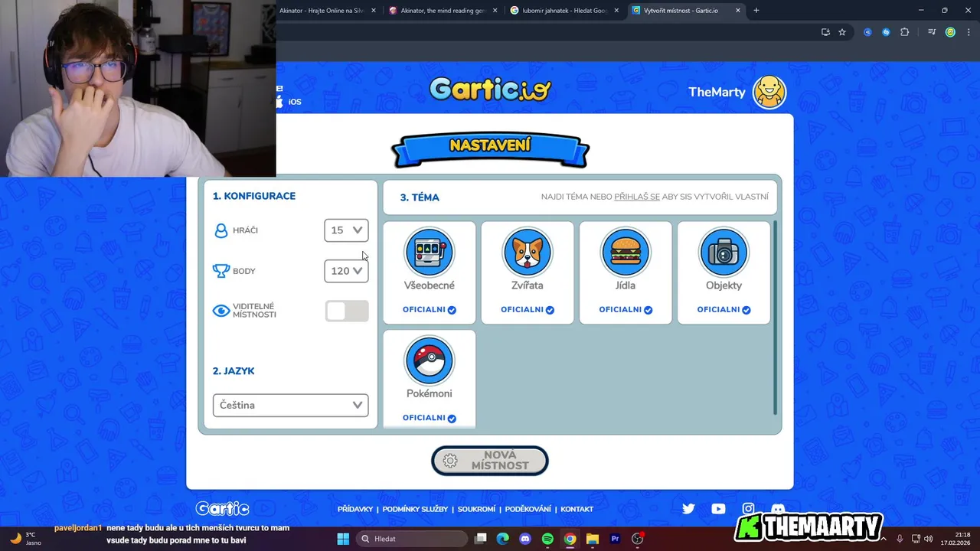Open Spotify from the taskbar
The image size is (980, 551).
pos(547,539)
